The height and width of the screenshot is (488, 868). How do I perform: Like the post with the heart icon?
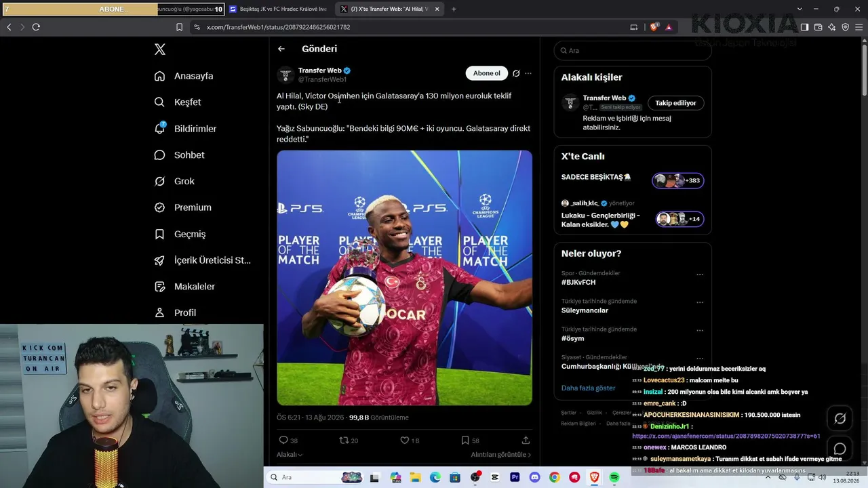(x=404, y=441)
